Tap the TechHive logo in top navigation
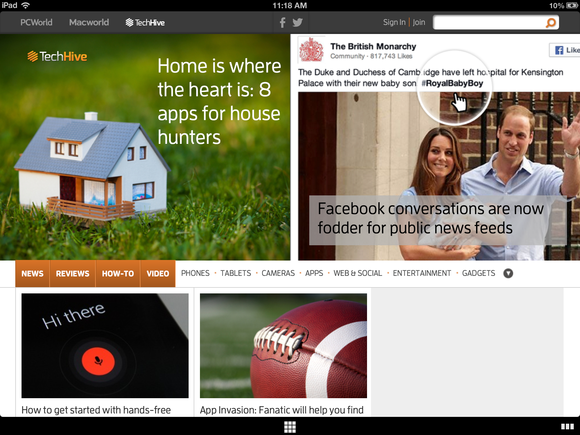Screen dimensions: 580x435 click(145, 23)
